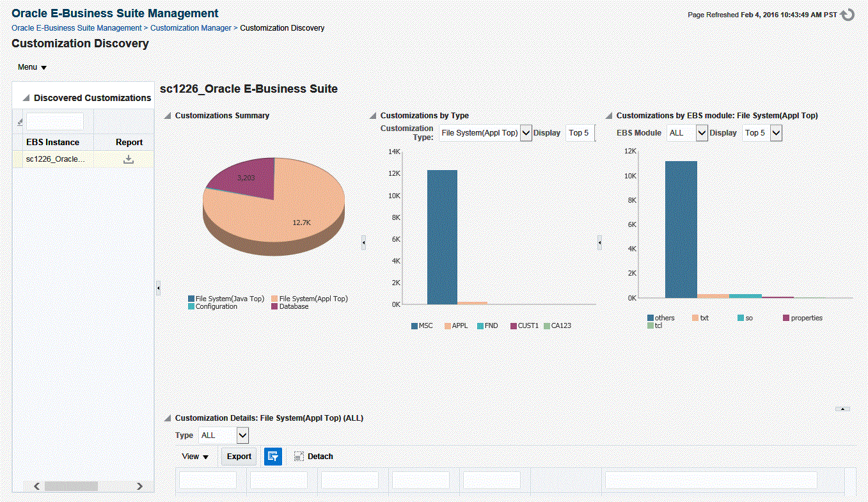Click the left panel horizontal scrollbar thumb
868x502 pixels.
pyautogui.click(x=71, y=487)
